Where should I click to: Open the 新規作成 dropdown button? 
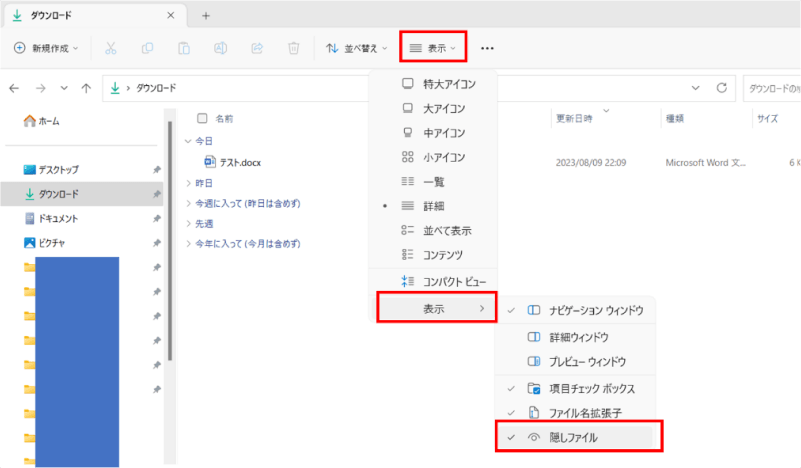(46, 48)
